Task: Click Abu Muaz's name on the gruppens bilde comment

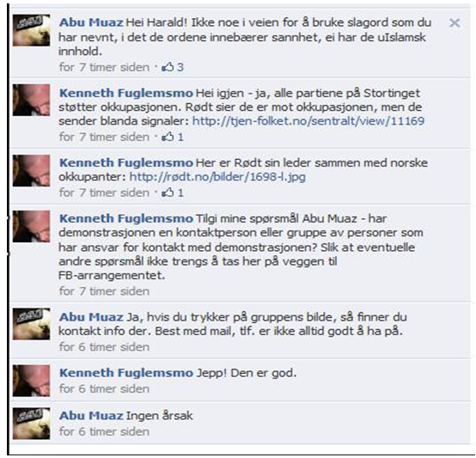Action: click(91, 317)
